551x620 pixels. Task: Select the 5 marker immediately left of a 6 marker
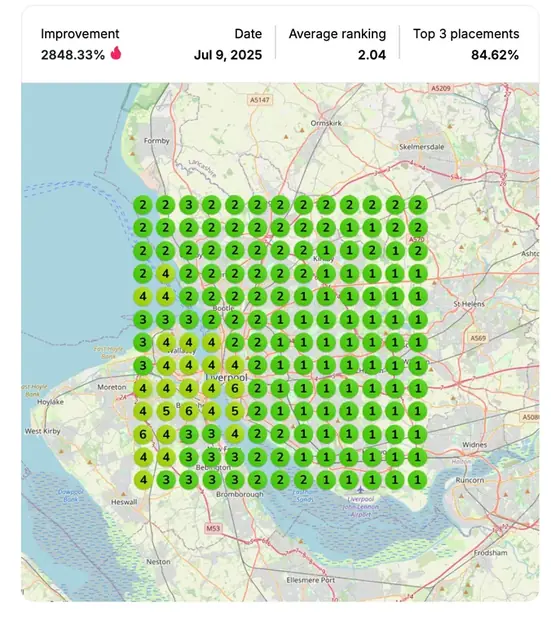click(166, 411)
